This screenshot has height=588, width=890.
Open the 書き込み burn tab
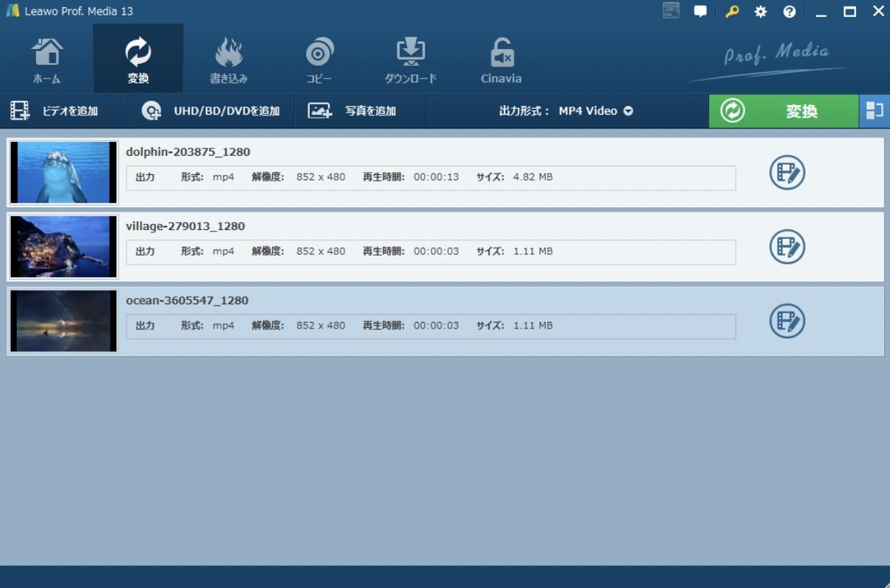coord(229,60)
